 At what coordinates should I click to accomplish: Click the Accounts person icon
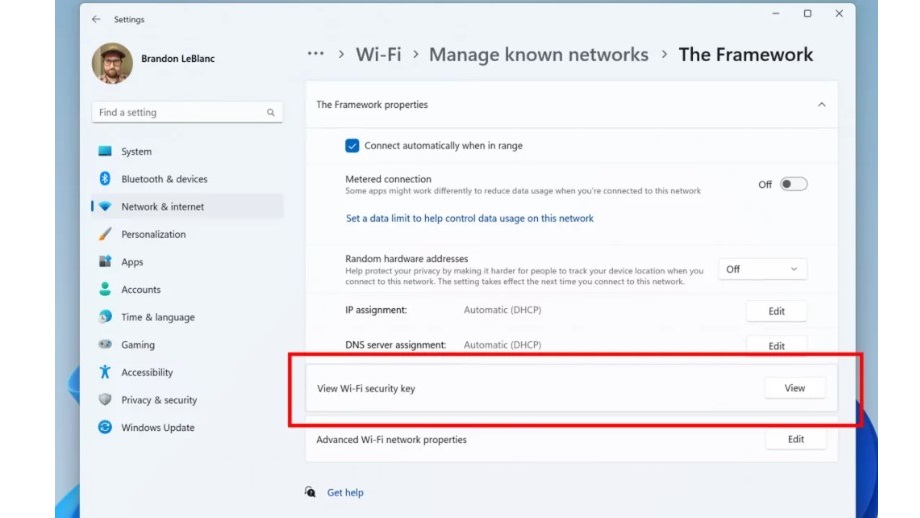105,289
